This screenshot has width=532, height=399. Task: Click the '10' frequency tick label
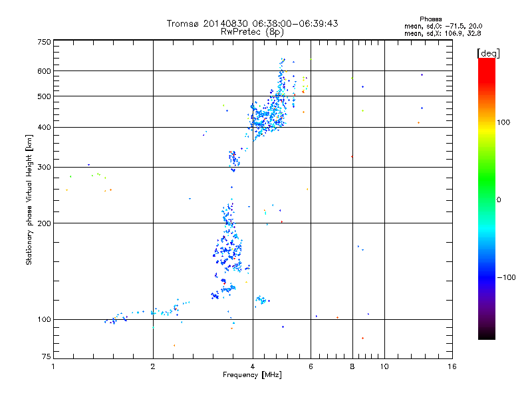[384, 366]
